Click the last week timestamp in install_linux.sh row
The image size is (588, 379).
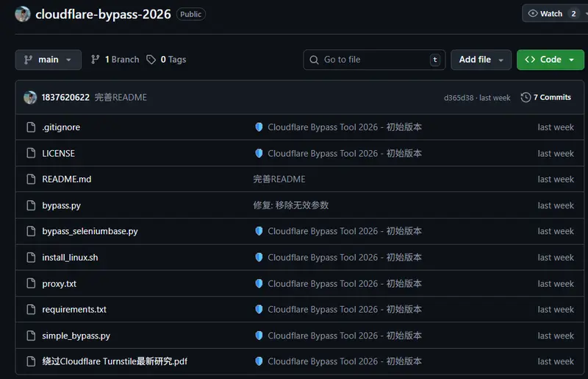pyautogui.click(x=556, y=258)
